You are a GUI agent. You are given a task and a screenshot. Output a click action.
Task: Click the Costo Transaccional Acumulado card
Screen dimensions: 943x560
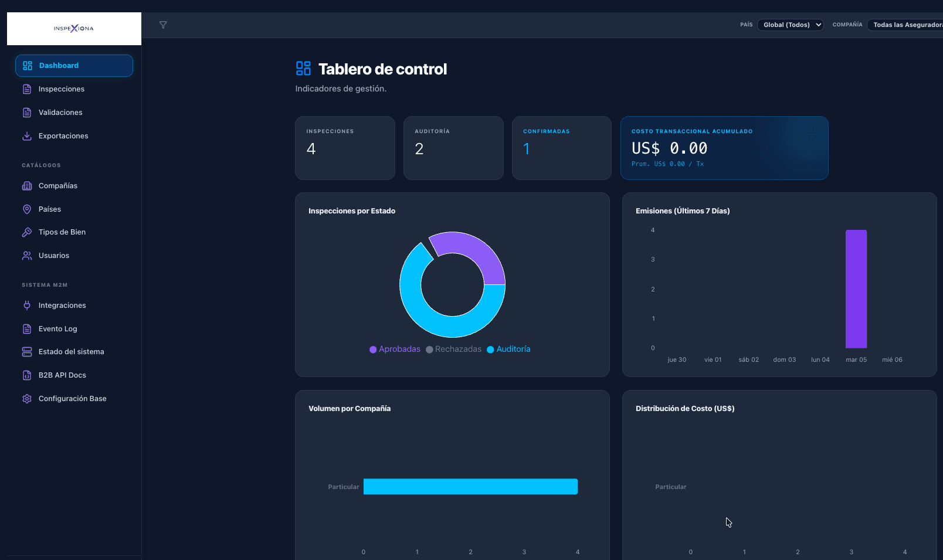pos(724,148)
